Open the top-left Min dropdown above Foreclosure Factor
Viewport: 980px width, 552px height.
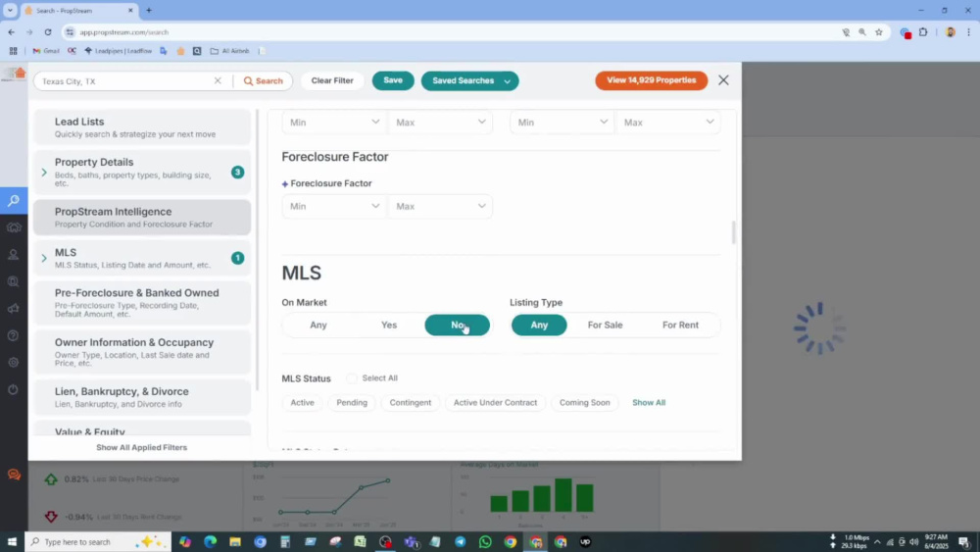coord(334,122)
